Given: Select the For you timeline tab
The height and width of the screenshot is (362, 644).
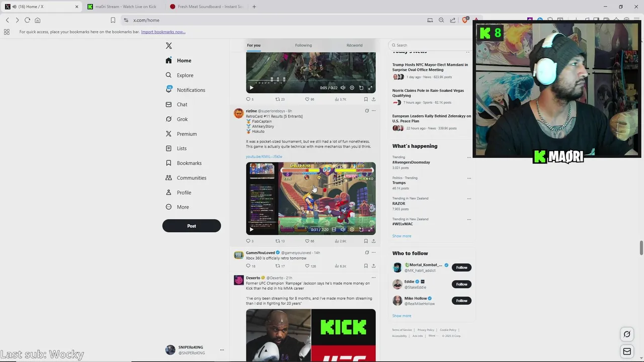Looking at the screenshot, I should point(254,45).
